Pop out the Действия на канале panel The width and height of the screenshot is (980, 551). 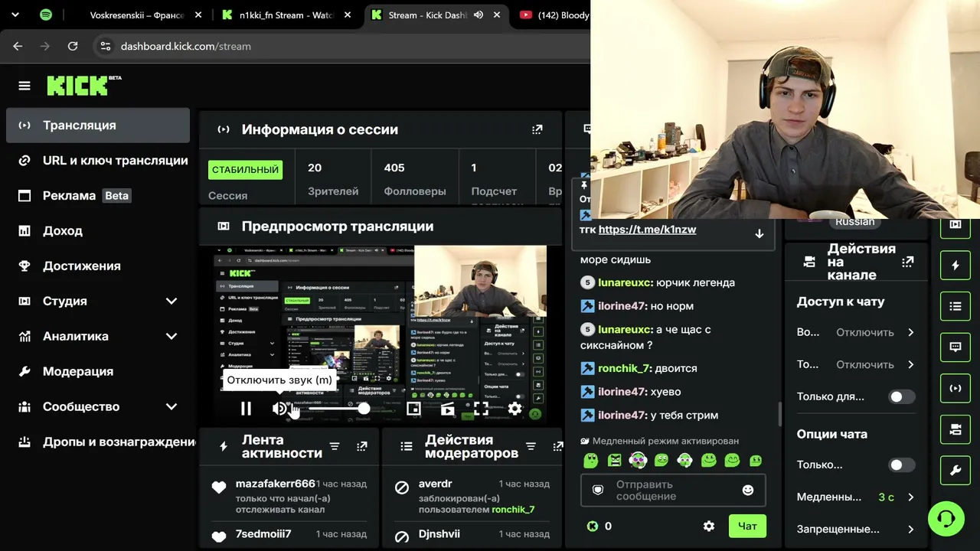[x=908, y=262]
